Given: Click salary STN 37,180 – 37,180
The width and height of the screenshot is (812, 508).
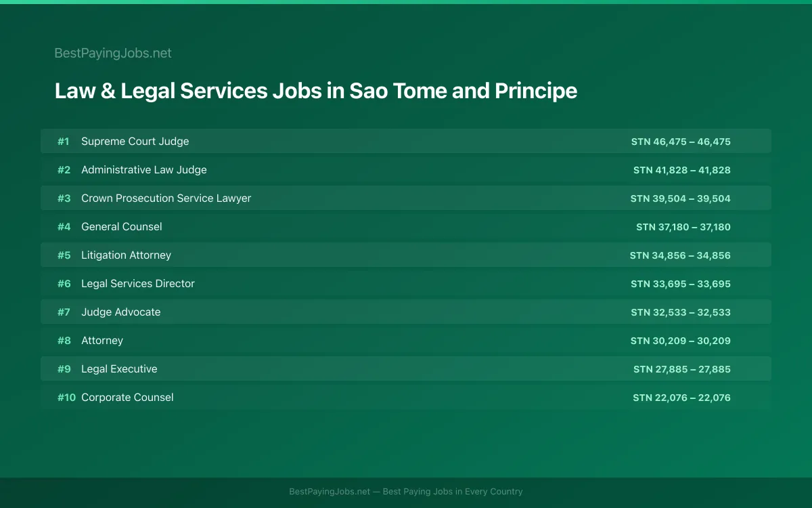Looking at the screenshot, I should pyautogui.click(x=683, y=227).
